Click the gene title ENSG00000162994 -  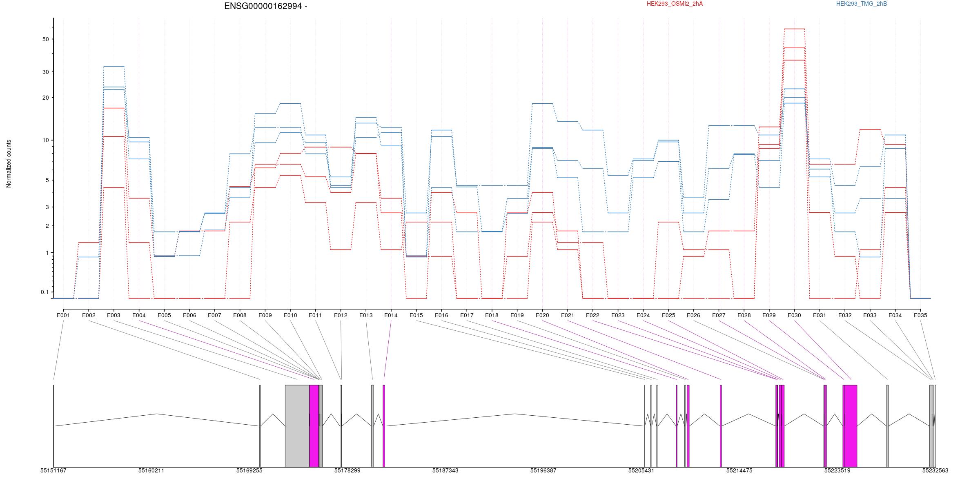click(266, 6)
